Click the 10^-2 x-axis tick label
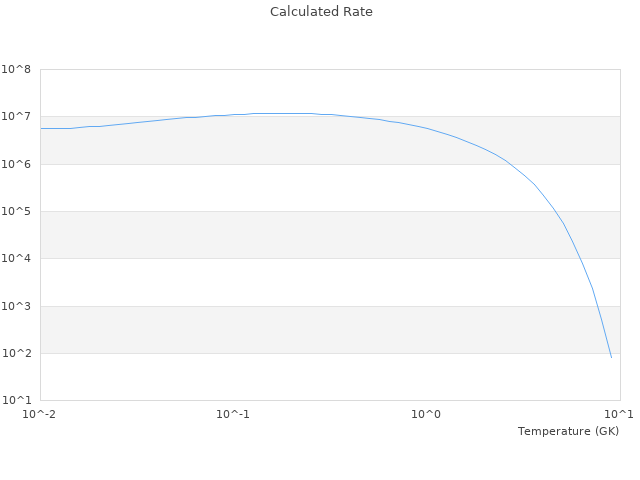 pyautogui.click(x=40, y=414)
